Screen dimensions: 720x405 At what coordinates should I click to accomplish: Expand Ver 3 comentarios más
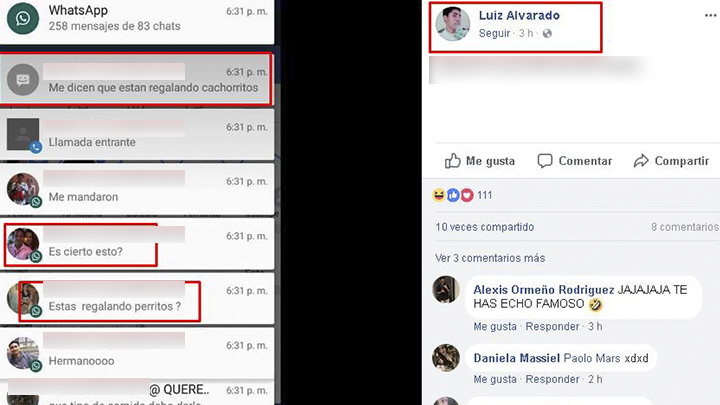pos(490,258)
